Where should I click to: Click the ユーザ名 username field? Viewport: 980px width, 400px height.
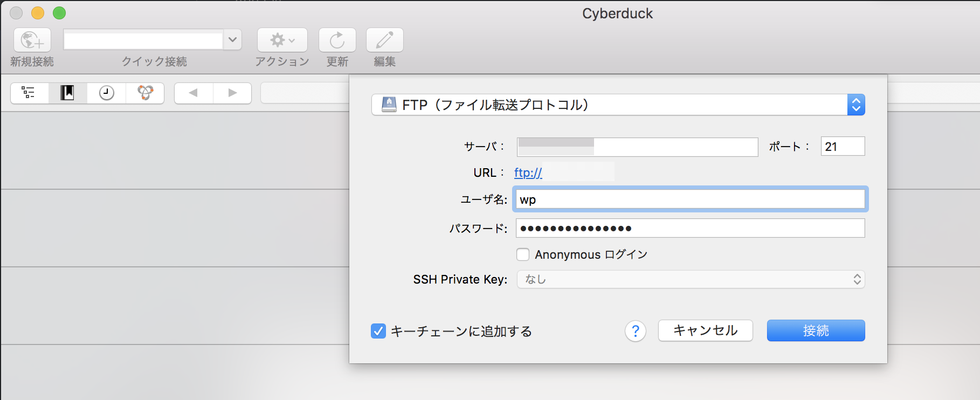point(691,199)
